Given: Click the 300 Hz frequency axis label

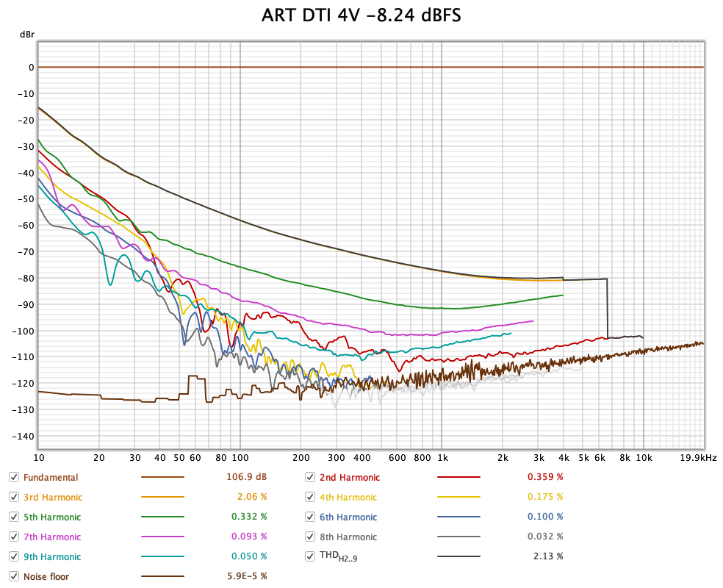Looking at the screenshot, I should click(337, 458).
